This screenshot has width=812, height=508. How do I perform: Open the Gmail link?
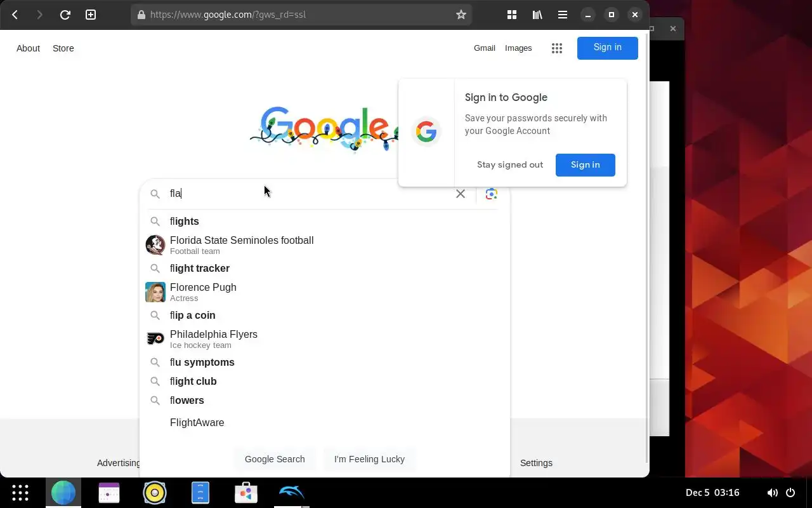pyautogui.click(x=485, y=48)
